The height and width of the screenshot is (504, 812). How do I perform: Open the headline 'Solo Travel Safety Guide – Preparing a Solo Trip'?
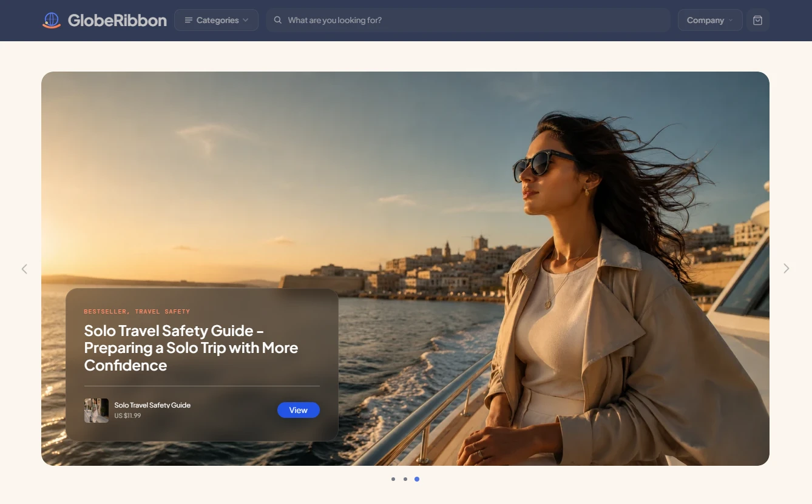click(191, 348)
